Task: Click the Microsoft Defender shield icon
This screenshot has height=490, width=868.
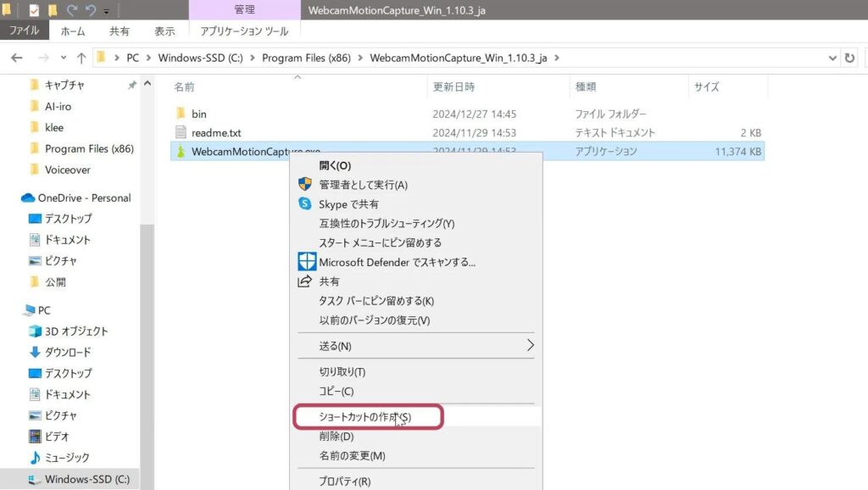Action: pos(306,261)
